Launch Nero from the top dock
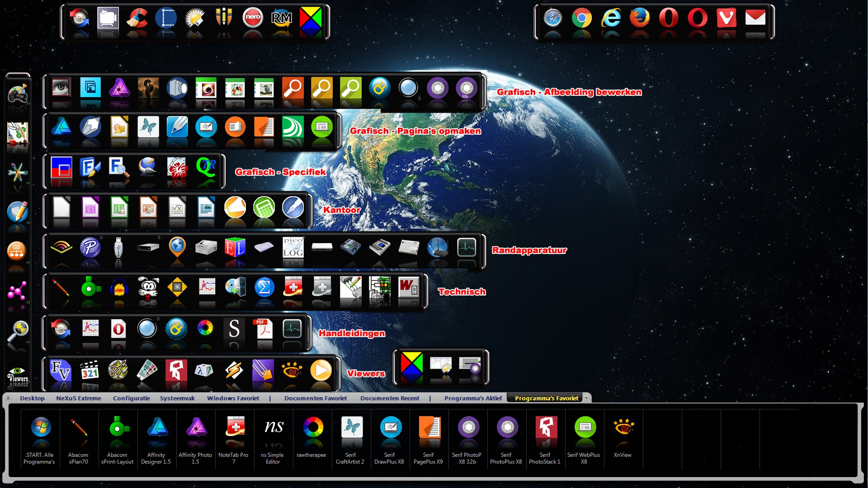This screenshot has width=868, height=488. pos(253,18)
